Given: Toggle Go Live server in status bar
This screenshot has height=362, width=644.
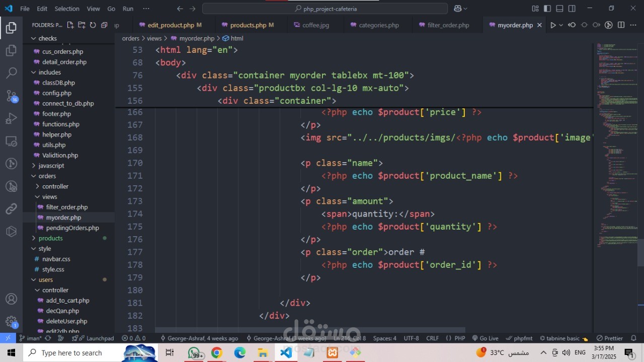Looking at the screenshot, I should [485, 338].
